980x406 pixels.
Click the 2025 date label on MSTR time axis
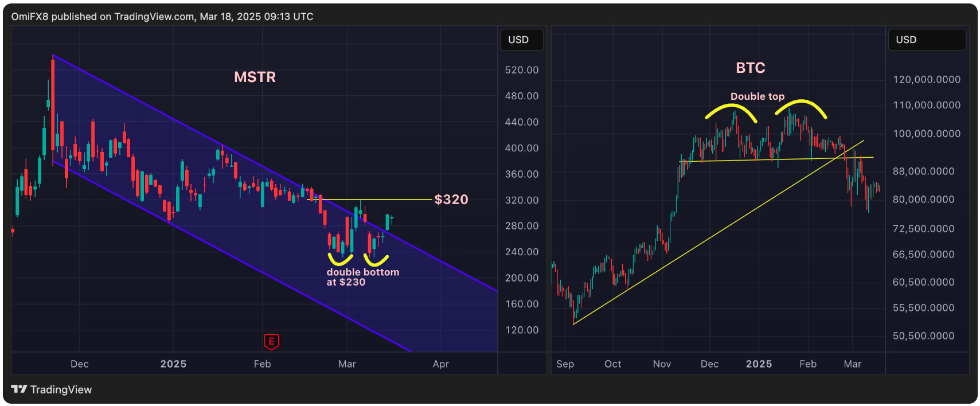tap(173, 364)
